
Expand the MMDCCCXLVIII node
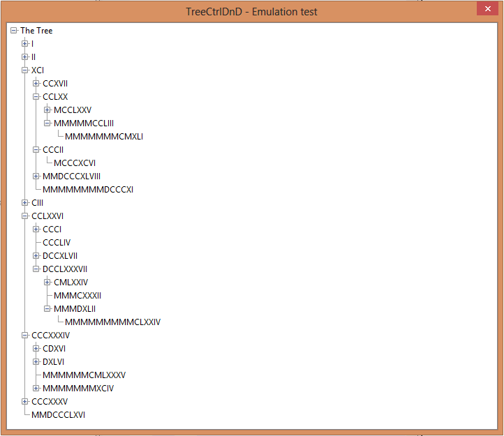point(36,176)
